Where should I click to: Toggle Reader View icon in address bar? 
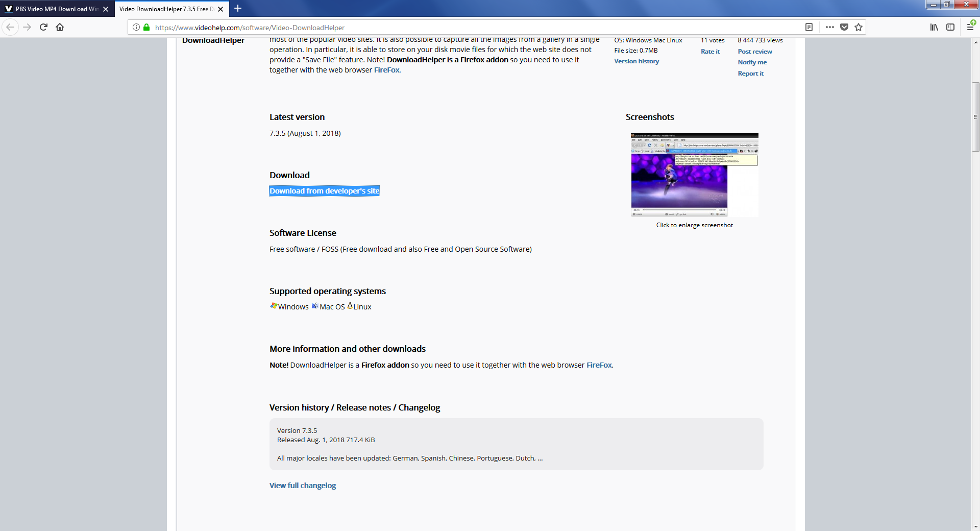point(809,27)
